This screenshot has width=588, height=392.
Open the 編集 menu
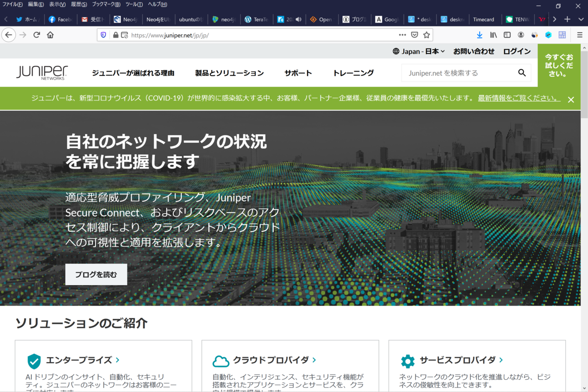click(x=36, y=4)
